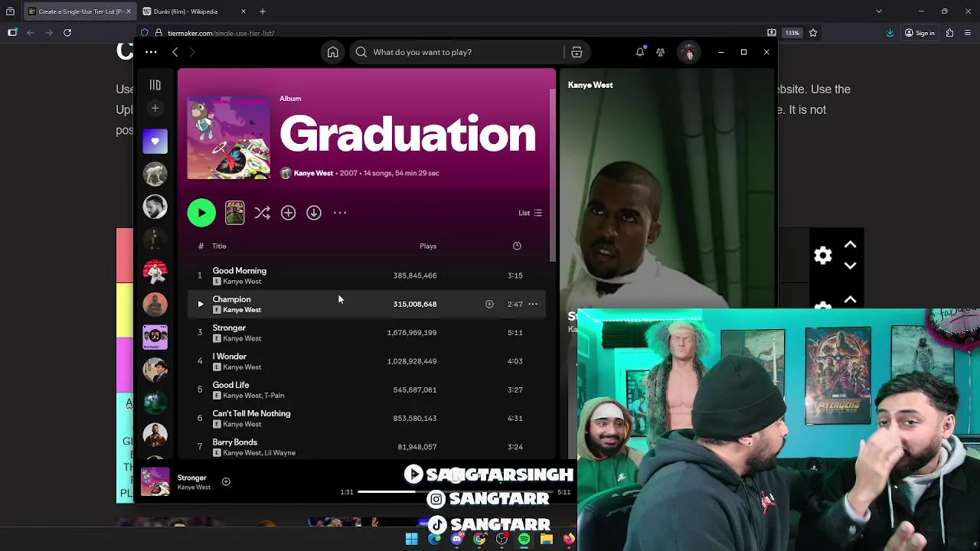Image resolution: width=980 pixels, height=551 pixels.
Task: Bookmark this page with the star icon
Action: (x=813, y=33)
